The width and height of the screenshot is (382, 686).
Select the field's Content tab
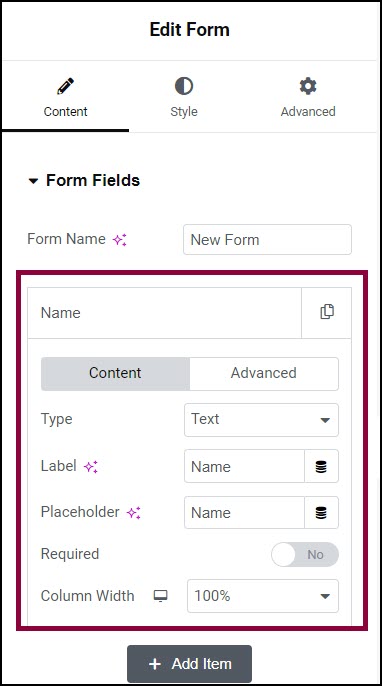tap(115, 373)
